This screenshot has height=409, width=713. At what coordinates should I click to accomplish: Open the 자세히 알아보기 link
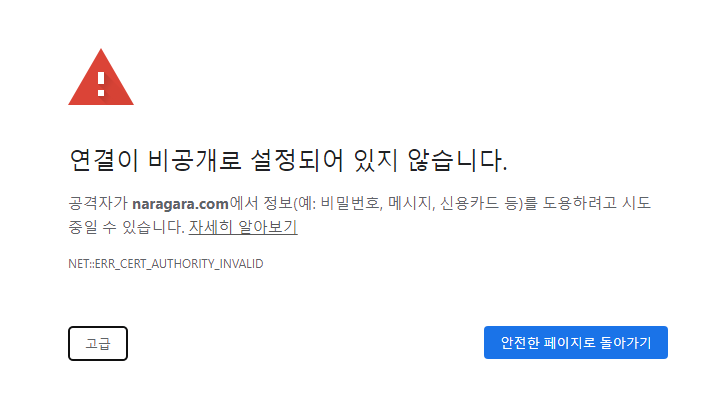tap(243, 227)
